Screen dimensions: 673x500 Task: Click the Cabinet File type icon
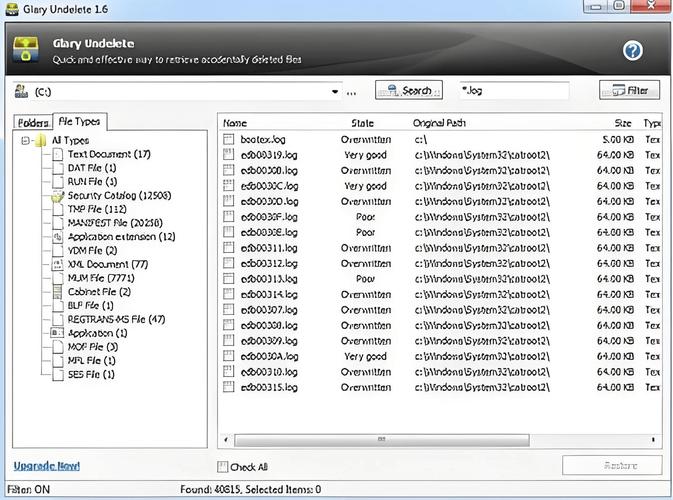point(58,292)
